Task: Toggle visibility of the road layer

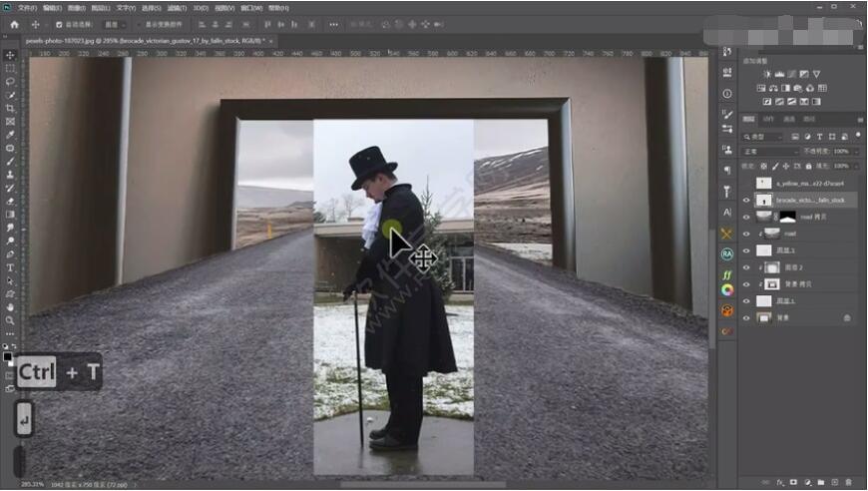Action: 746,234
